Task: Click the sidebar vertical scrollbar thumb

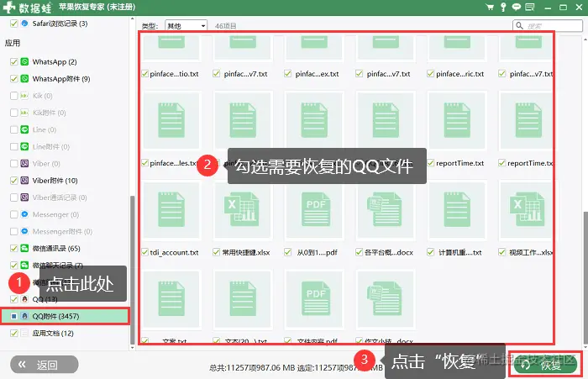Action: coord(133,270)
